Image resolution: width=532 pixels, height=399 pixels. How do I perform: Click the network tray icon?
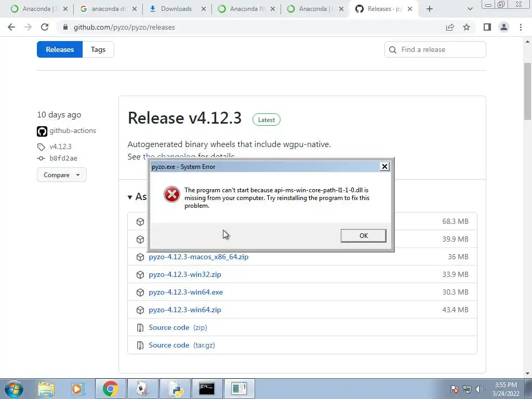click(467, 389)
